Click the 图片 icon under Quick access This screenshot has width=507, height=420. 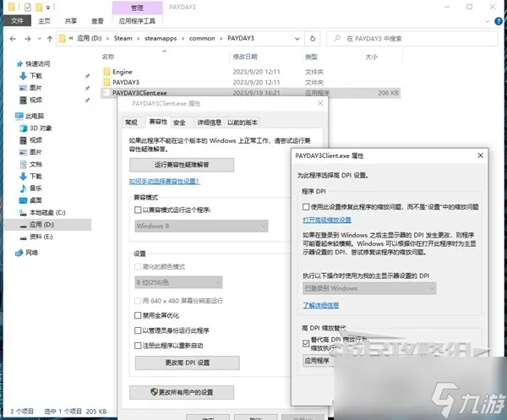(23, 88)
